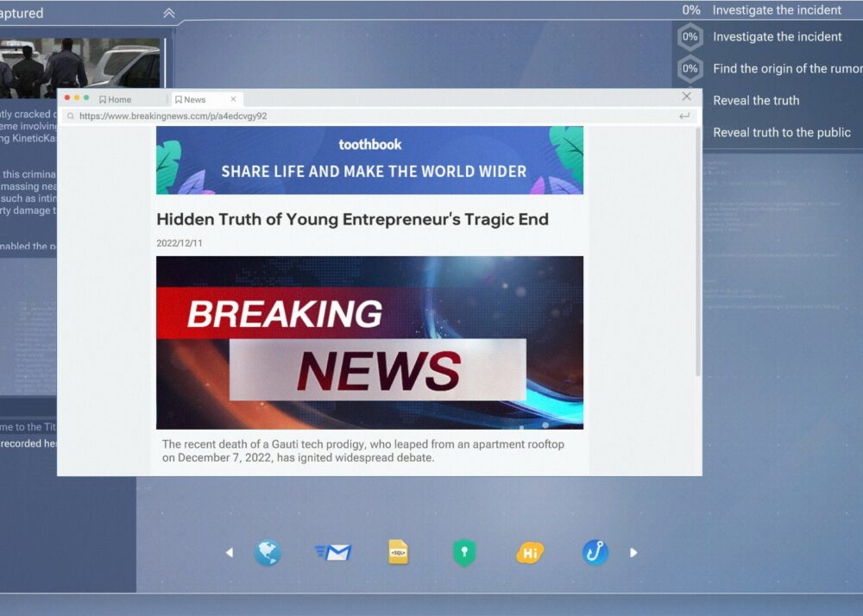Launch the blue fishing hook app
This screenshot has width=863, height=616.
tap(595, 552)
